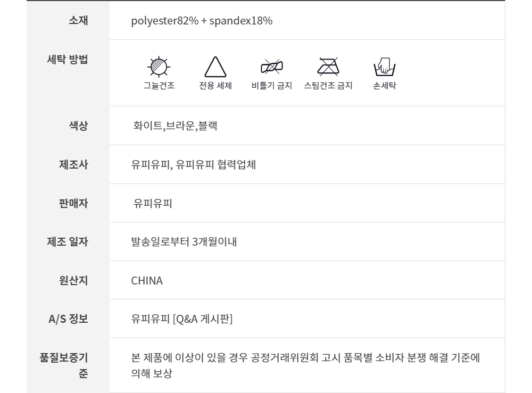Click the 스팀건조 금지 caption
532x393 pixels.
(x=328, y=86)
